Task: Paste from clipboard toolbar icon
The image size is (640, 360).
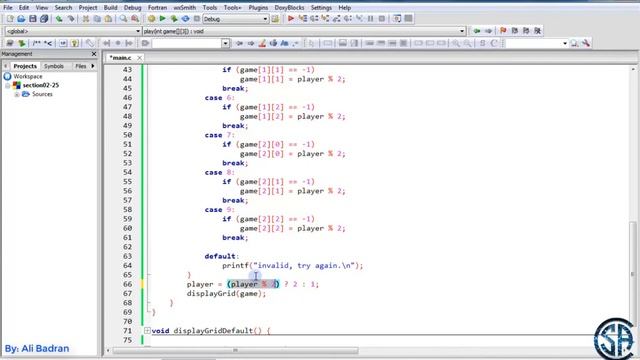Action: [108, 19]
